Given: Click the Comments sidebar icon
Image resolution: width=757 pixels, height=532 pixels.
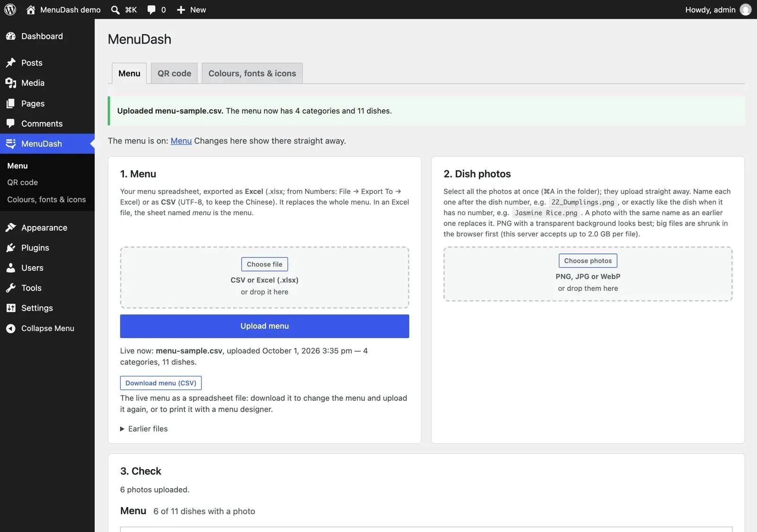Looking at the screenshot, I should pos(10,123).
